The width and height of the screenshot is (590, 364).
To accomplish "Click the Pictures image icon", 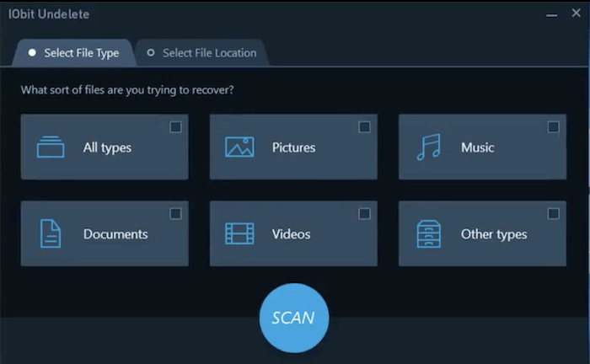I will [x=239, y=147].
